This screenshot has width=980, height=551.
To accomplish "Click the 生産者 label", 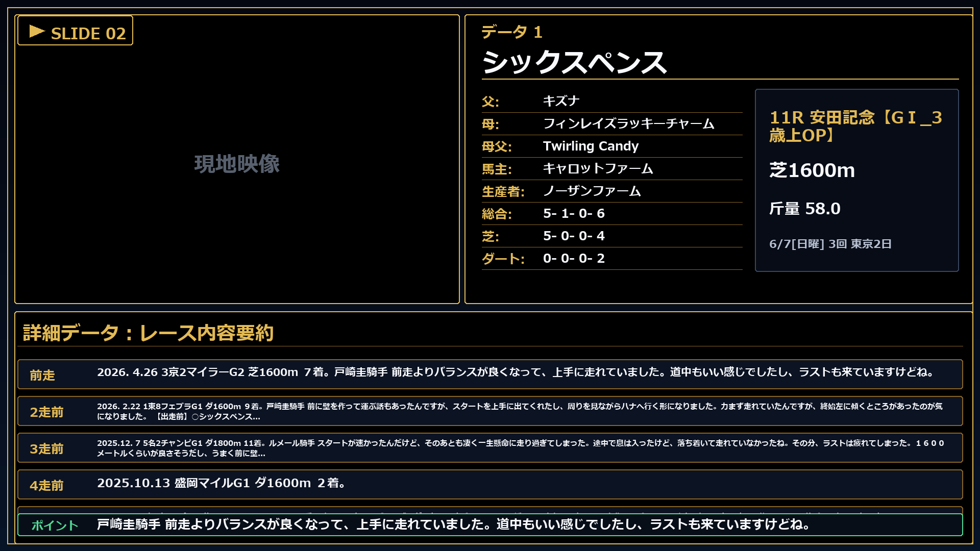I will pyautogui.click(x=503, y=191).
